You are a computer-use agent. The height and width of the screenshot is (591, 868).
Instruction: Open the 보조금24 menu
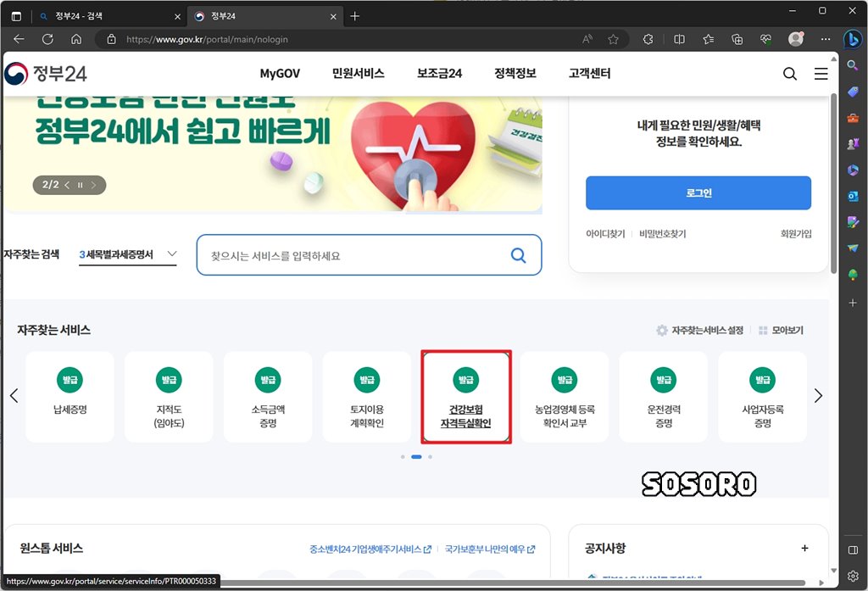tap(440, 73)
